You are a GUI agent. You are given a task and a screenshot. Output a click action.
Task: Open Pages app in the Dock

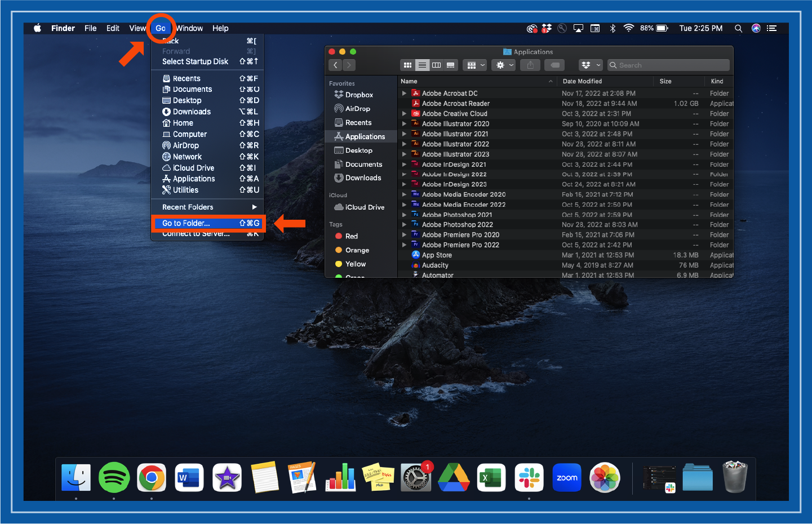pyautogui.click(x=303, y=477)
